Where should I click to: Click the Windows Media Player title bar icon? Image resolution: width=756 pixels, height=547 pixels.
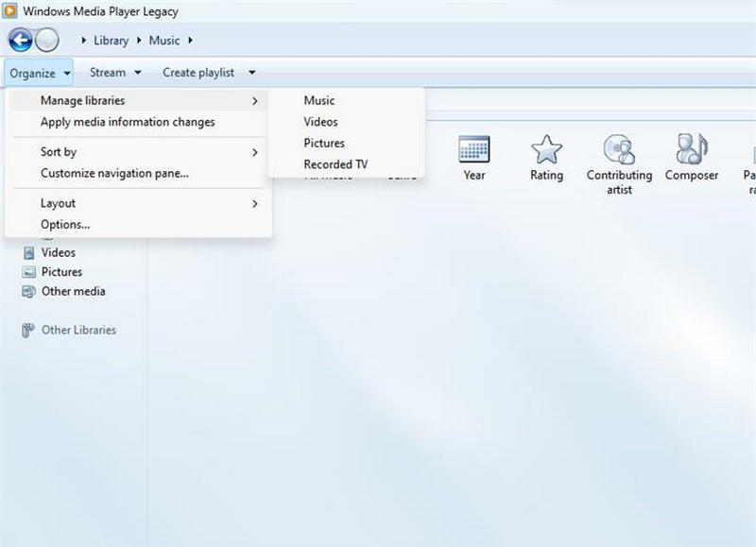point(9,10)
